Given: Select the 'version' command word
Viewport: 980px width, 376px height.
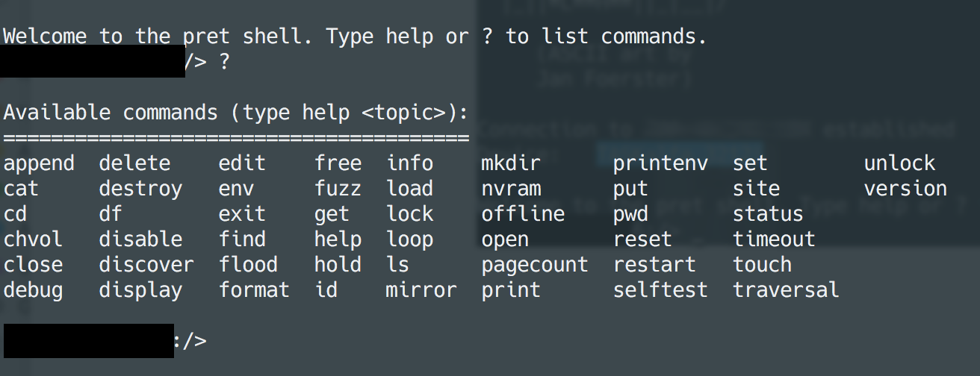Looking at the screenshot, I should coord(905,189).
